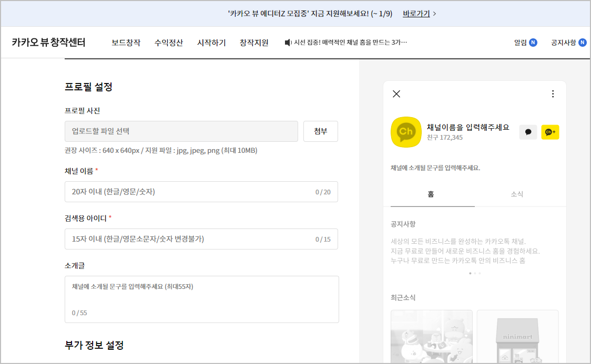The width and height of the screenshot is (591, 364).
Task: Open the preview three-dot more menu
Action: pyautogui.click(x=553, y=93)
